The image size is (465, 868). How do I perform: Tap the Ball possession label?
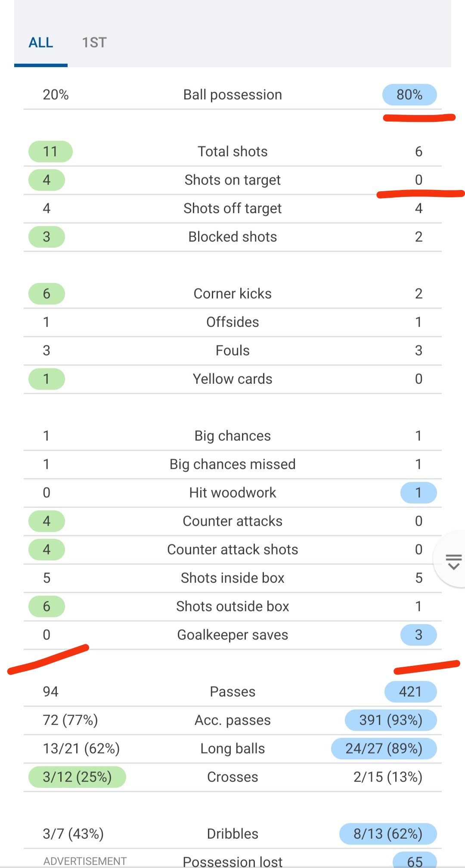pos(232,95)
